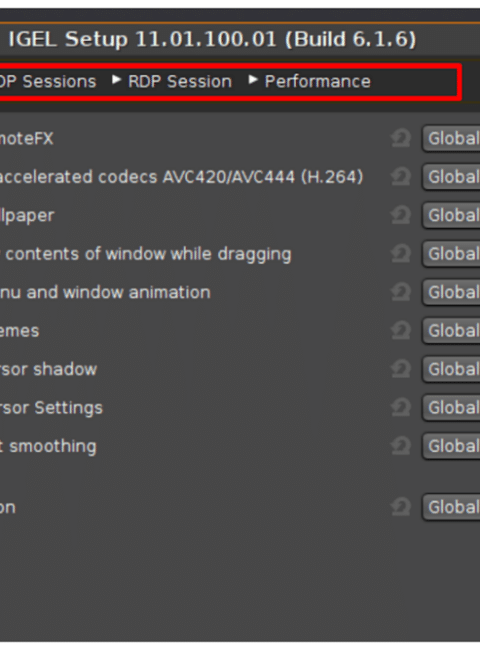This screenshot has width=480, height=650.
Task: Click reset icon in bottom compression row
Action: (401, 507)
